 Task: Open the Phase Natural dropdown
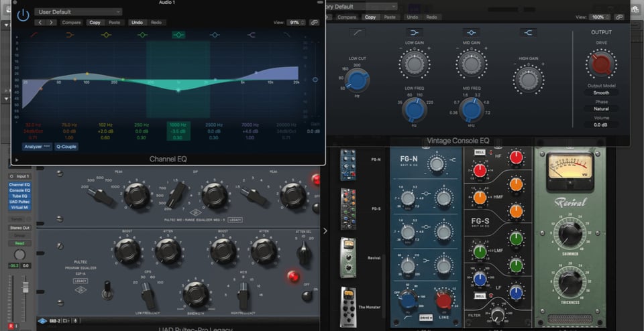pyautogui.click(x=601, y=109)
